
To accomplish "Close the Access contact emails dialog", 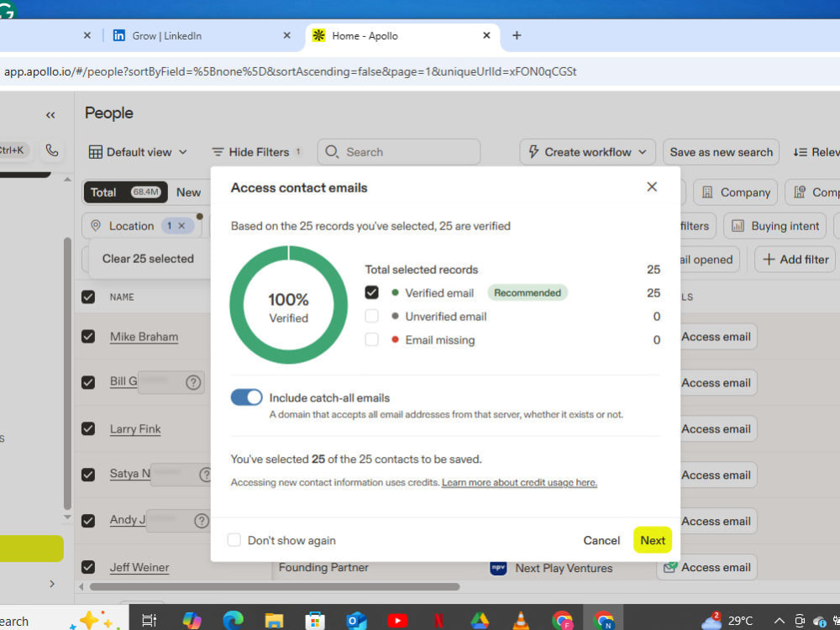I will pyautogui.click(x=652, y=187).
